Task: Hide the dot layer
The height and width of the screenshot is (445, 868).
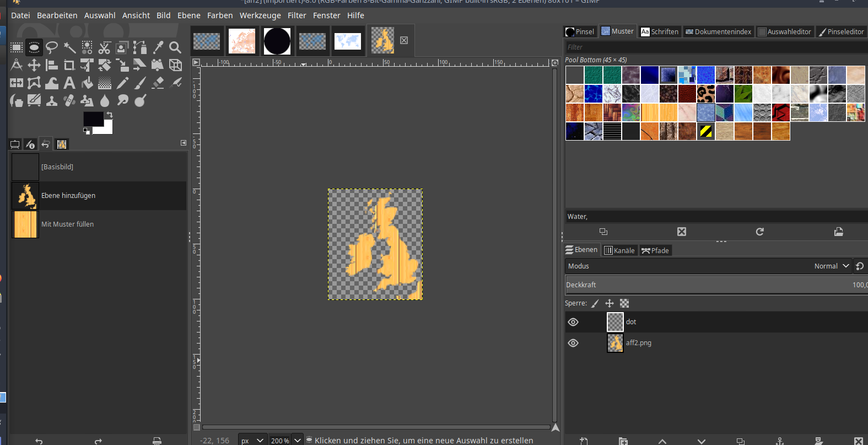Action: (x=573, y=322)
